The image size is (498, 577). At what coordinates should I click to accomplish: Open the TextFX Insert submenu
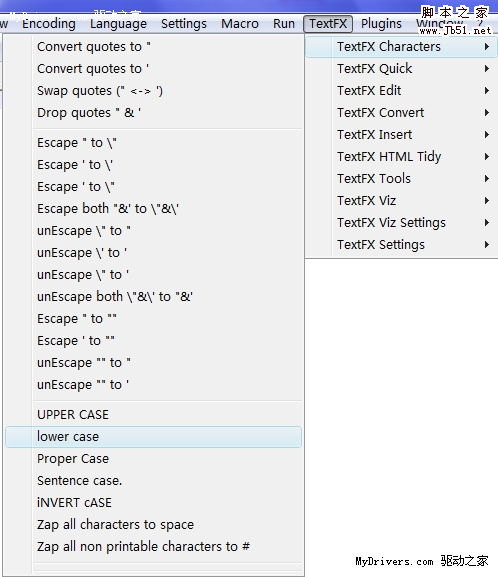click(401, 135)
